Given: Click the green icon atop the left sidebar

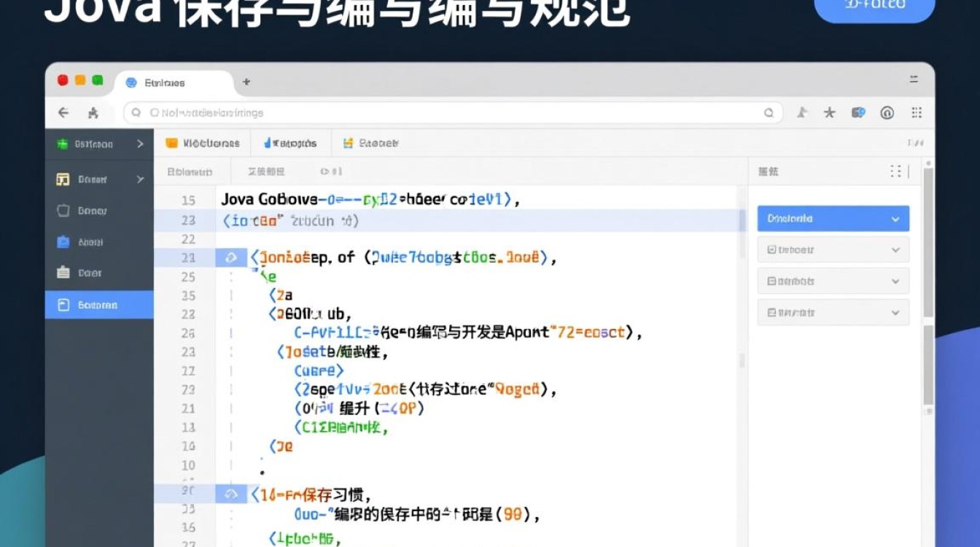Looking at the screenshot, I should tap(62, 144).
